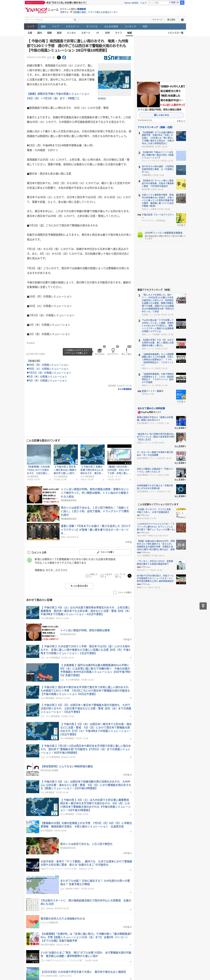Open settings via the gear icon
210x980 pixels.
(x=182, y=20)
